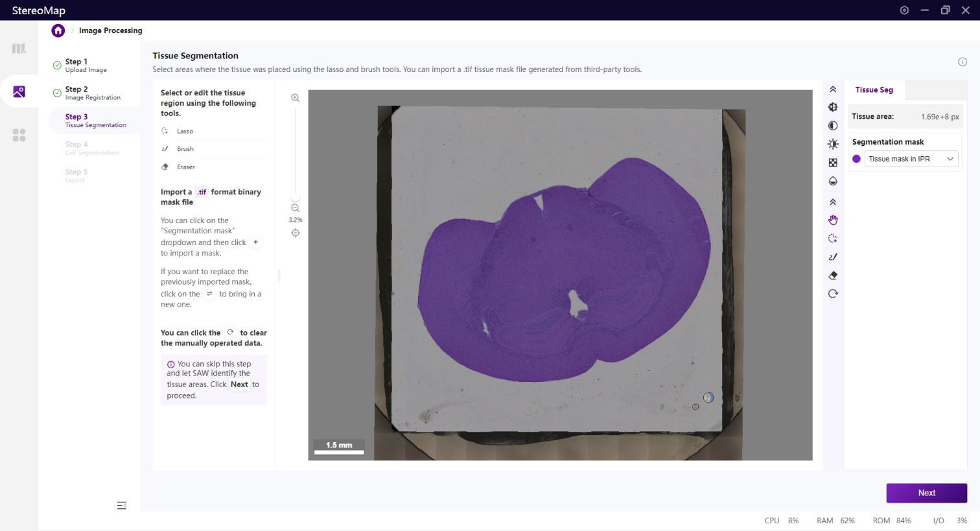Click the Next button

tap(926, 493)
